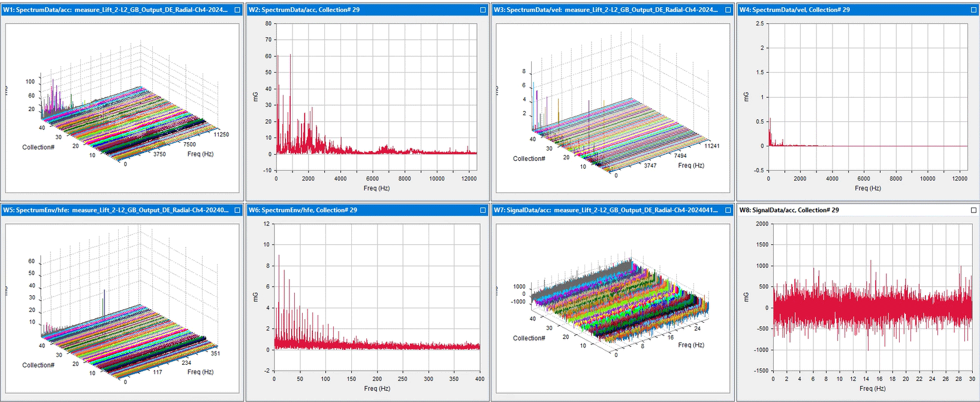Maximize the W3 SpectrumData/vel waterfall window
980x402 pixels.
click(x=728, y=10)
